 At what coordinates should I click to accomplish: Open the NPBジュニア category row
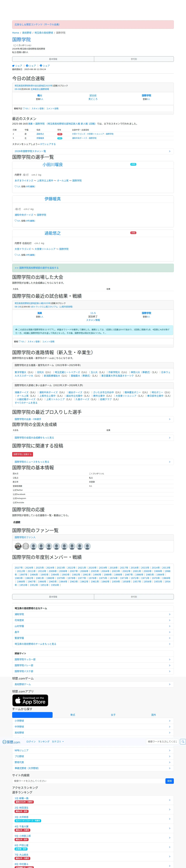coord(93,750)
